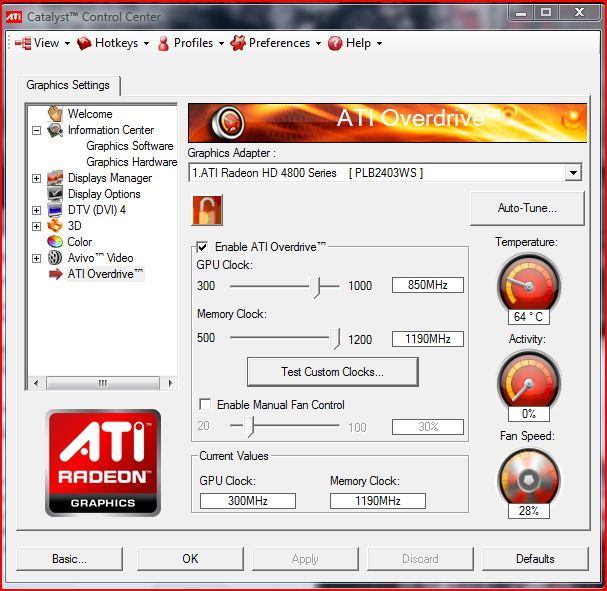The image size is (607, 591).
Task: Click the Displays Manager icon
Action: coord(55,178)
